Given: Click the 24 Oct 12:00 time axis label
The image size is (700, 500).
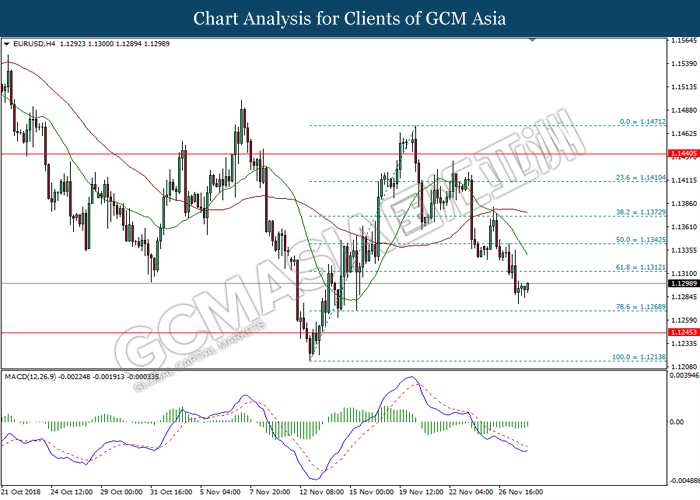Looking at the screenshot, I should point(71,492).
